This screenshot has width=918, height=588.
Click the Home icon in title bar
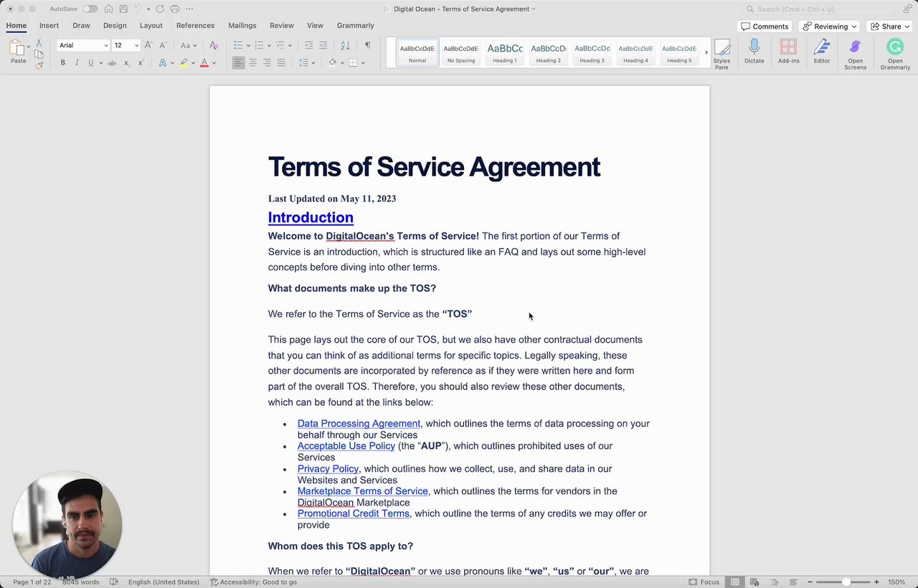click(108, 9)
